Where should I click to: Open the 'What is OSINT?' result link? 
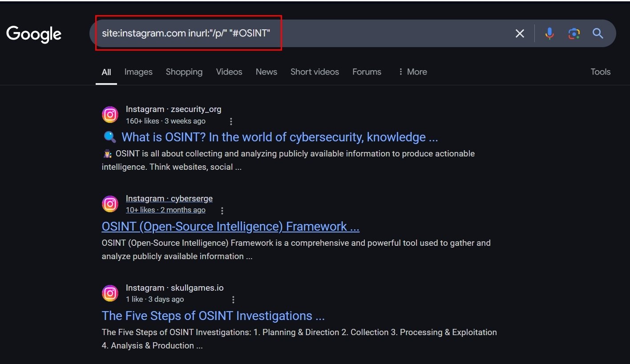[279, 137]
